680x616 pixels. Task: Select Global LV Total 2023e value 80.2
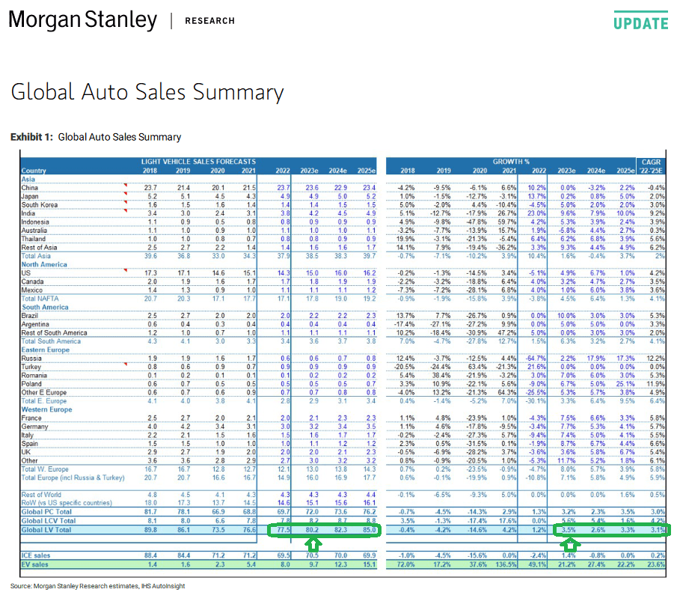pyautogui.click(x=312, y=530)
